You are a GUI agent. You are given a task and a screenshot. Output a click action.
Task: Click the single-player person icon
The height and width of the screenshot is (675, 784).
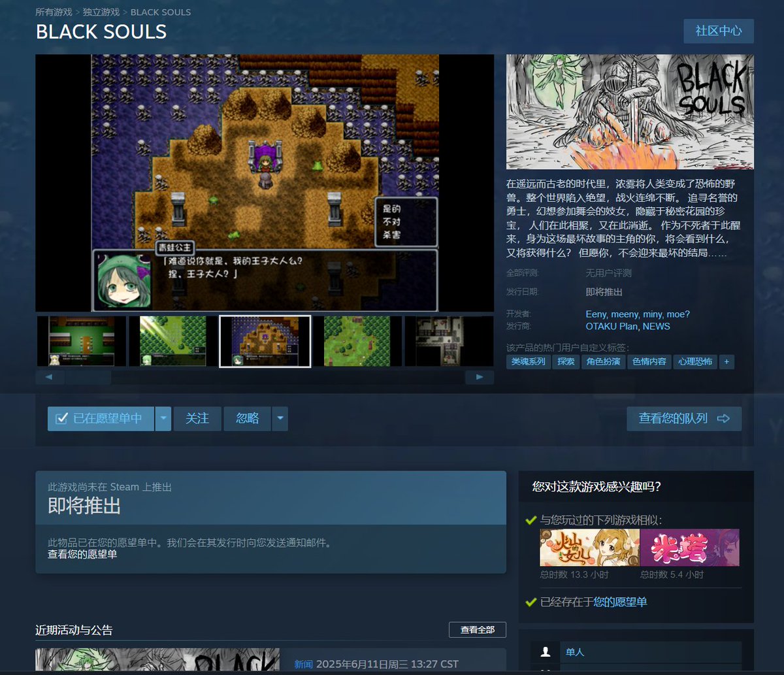pos(545,652)
